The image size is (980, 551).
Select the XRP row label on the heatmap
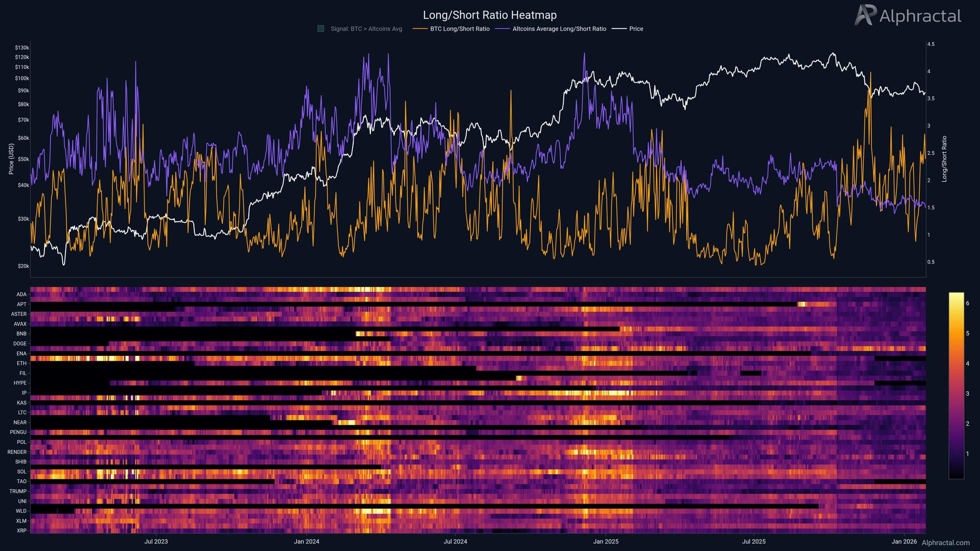(x=22, y=530)
